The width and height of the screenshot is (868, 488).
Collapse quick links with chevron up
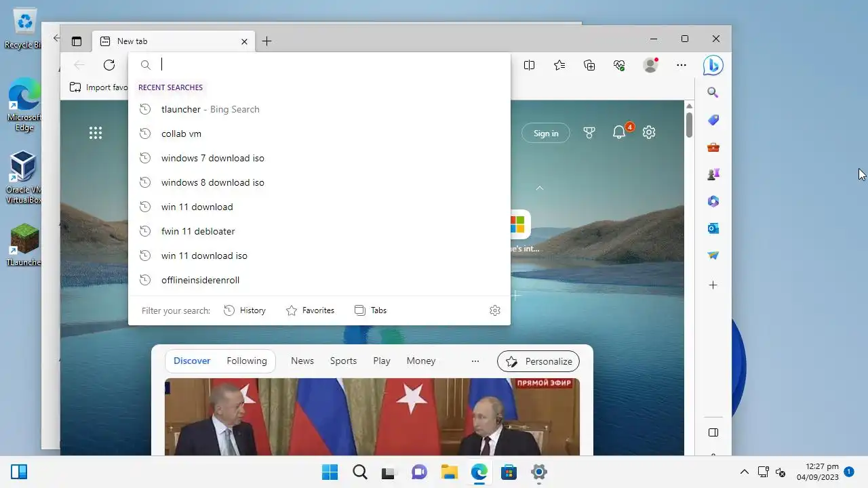540,188
